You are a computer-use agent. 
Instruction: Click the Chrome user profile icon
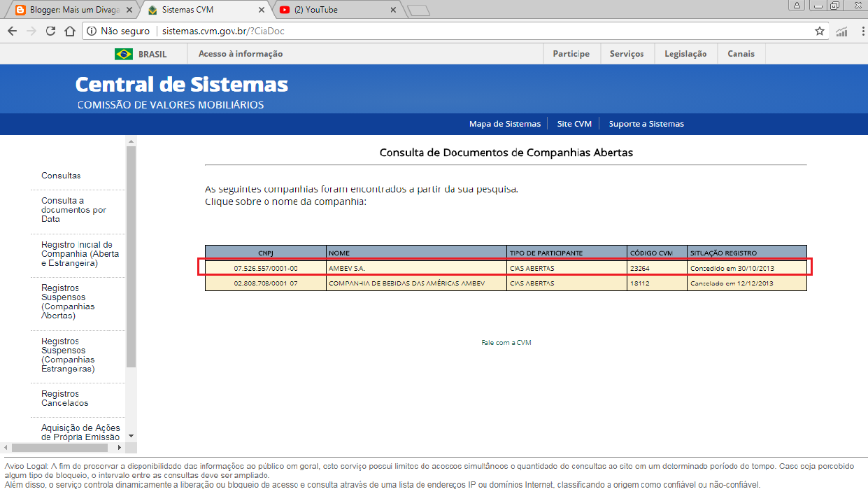pyautogui.click(x=797, y=6)
